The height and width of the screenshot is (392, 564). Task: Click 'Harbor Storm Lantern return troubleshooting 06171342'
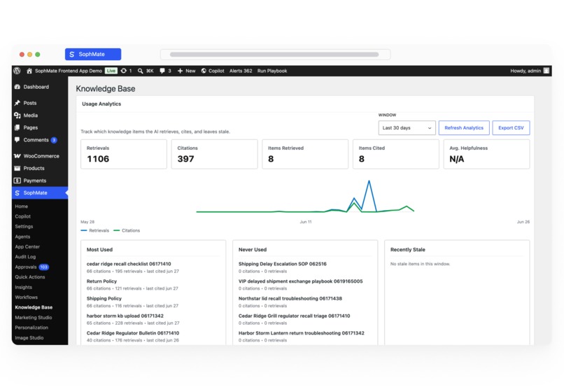pyautogui.click(x=302, y=333)
